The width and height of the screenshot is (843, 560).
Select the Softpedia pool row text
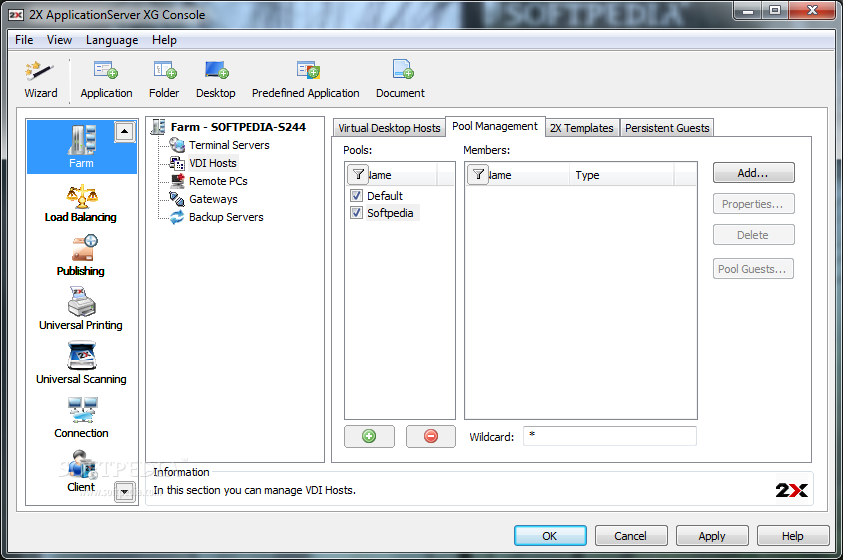coord(390,213)
